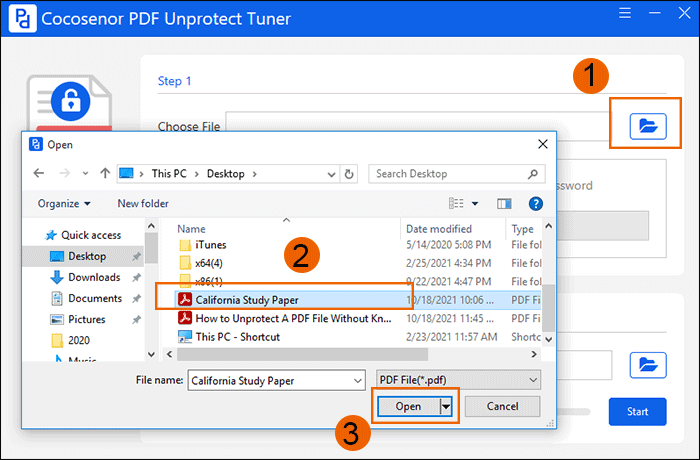Viewport: 700px width, 460px height.
Task: Close the Open dialog with X
Action: tap(543, 144)
